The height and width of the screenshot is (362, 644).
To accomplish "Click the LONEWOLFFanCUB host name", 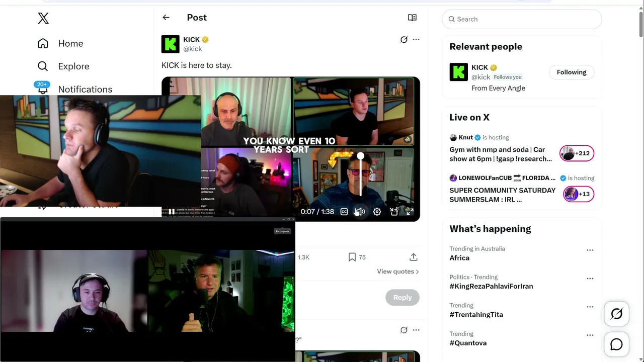I will [x=485, y=178].
